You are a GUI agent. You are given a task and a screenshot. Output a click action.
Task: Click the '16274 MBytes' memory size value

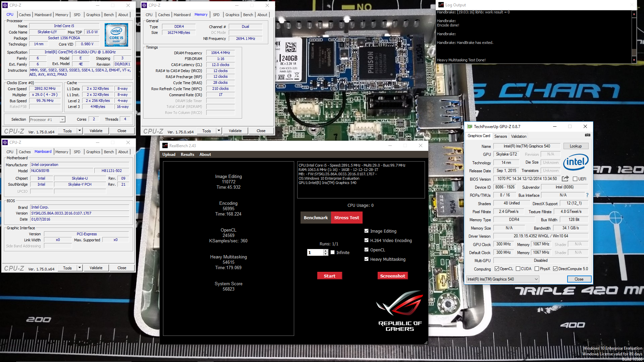[179, 33]
